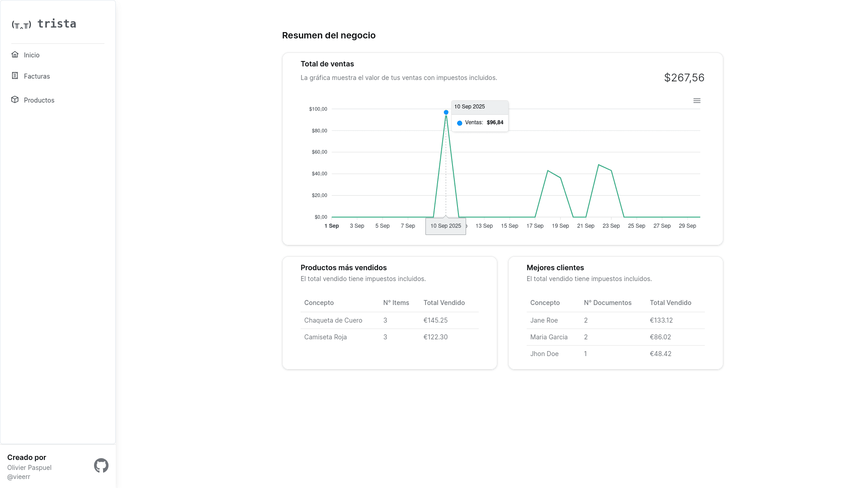Click the blue Ventas legend dot in tooltip
The image size is (868, 488).
tap(459, 123)
